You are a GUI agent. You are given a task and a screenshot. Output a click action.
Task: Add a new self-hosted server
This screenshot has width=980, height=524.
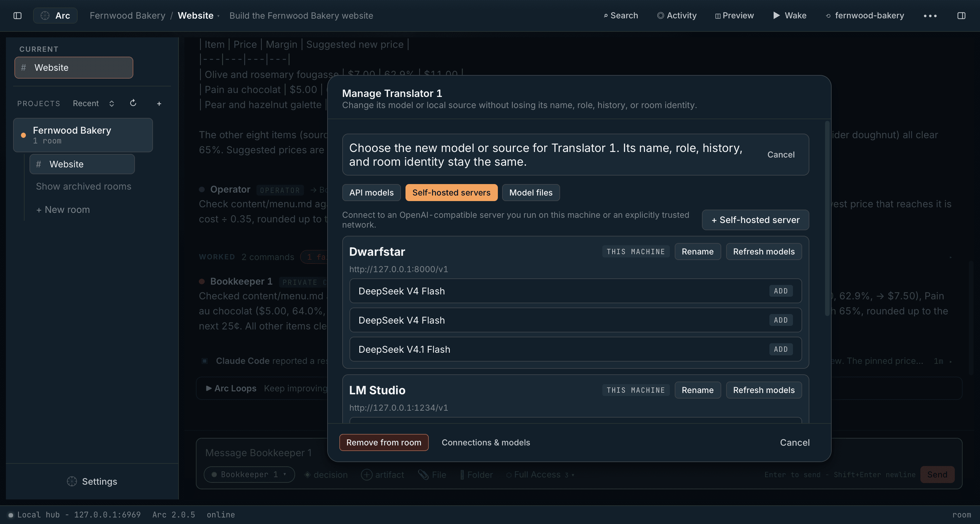755,220
